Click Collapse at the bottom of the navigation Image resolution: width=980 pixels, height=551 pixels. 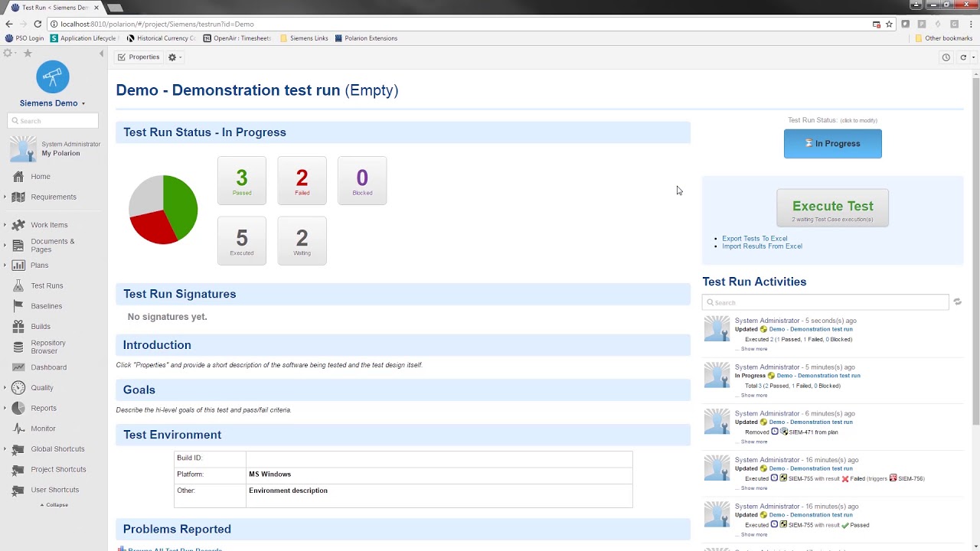click(x=54, y=505)
